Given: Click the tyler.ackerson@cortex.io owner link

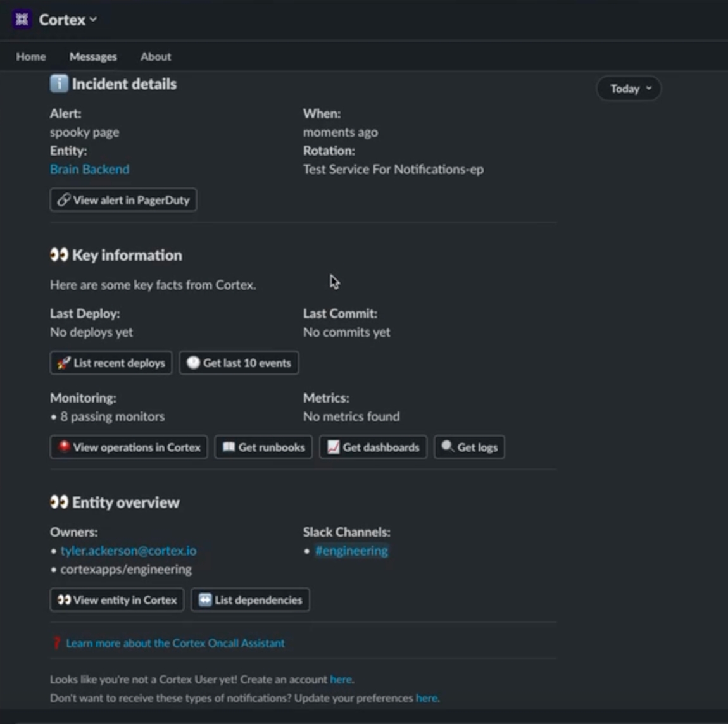Looking at the screenshot, I should 129,551.
